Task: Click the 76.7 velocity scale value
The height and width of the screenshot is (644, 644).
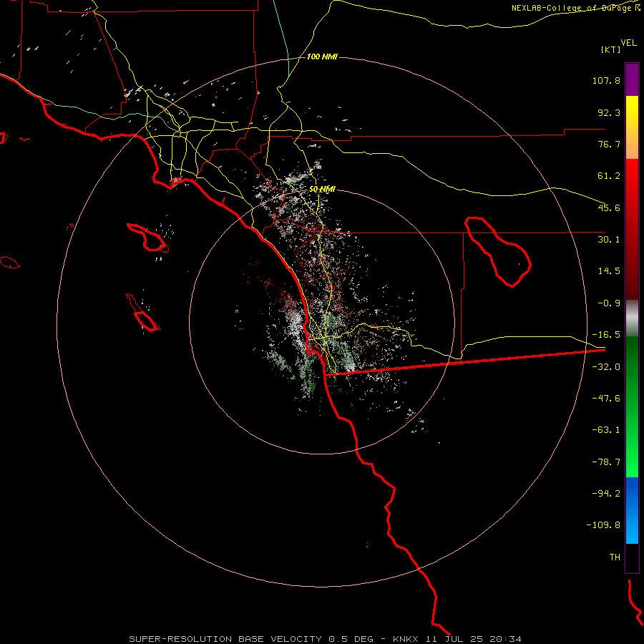Action: tap(609, 144)
